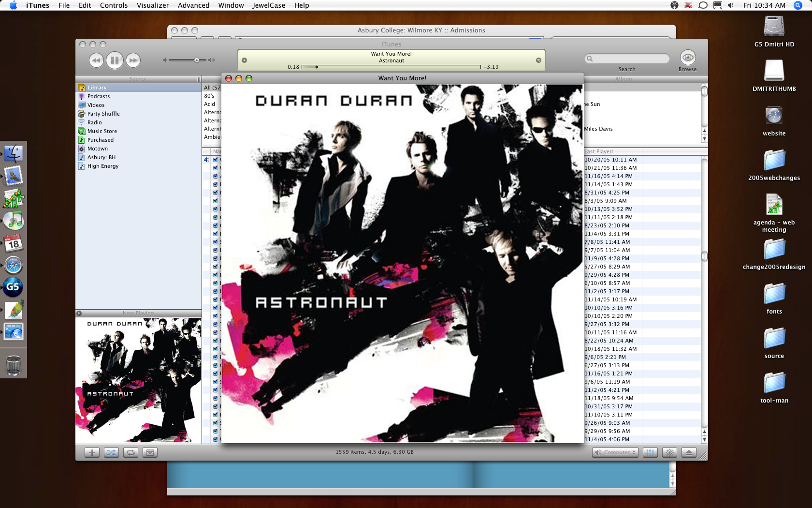Image resolution: width=812 pixels, height=508 pixels.
Task: Open the Apple menu
Action: pos(13,5)
